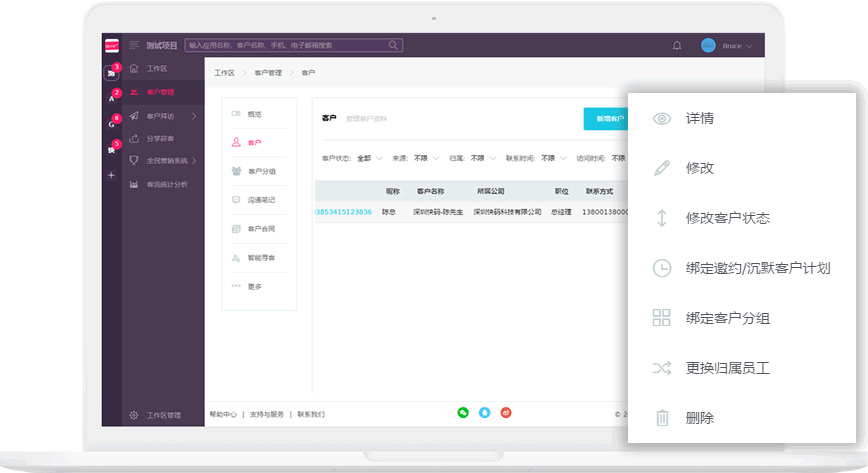Click the blue QQ icon in footer
The image size is (868, 473).
click(485, 412)
